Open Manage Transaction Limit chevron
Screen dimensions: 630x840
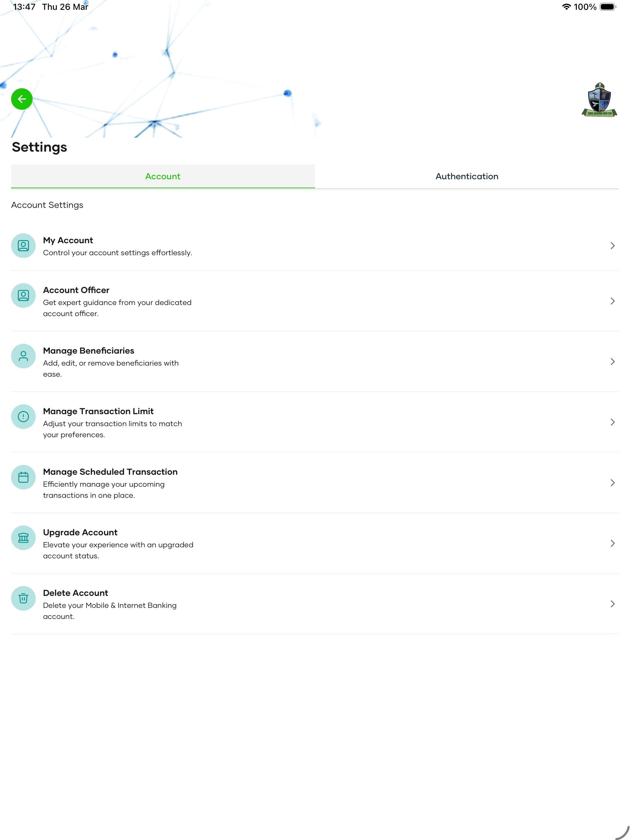tap(612, 422)
